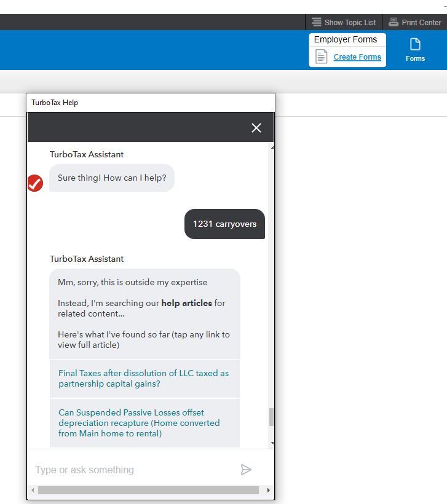Click the TurboTax Help title text

(x=55, y=103)
